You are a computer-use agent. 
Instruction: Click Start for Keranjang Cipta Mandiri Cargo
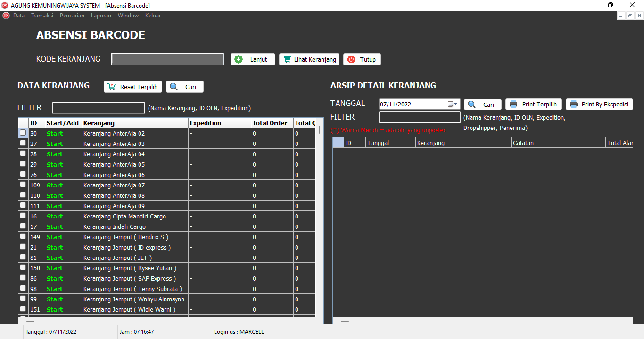pos(54,217)
